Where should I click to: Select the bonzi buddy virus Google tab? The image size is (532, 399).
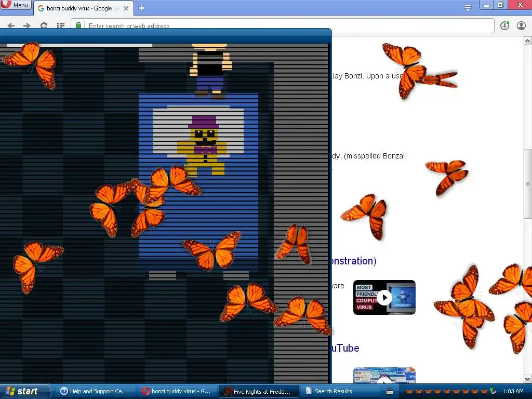coord(83,8)
